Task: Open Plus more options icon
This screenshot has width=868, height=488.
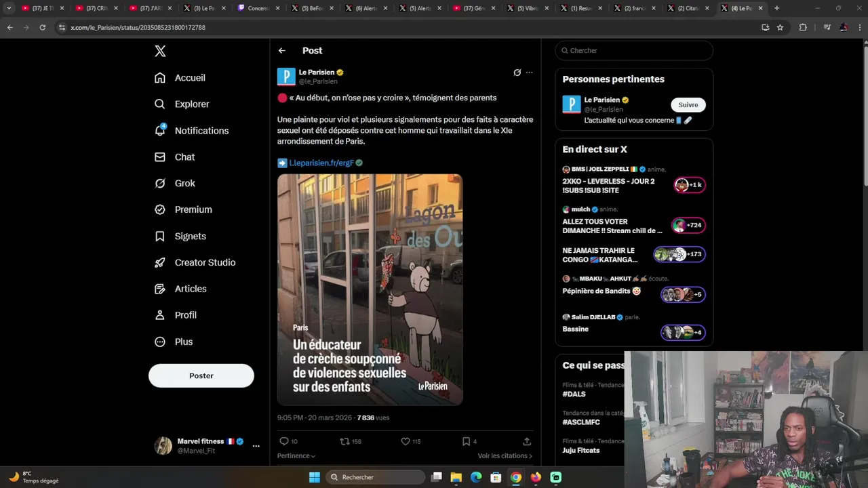Action: [160, 342]
